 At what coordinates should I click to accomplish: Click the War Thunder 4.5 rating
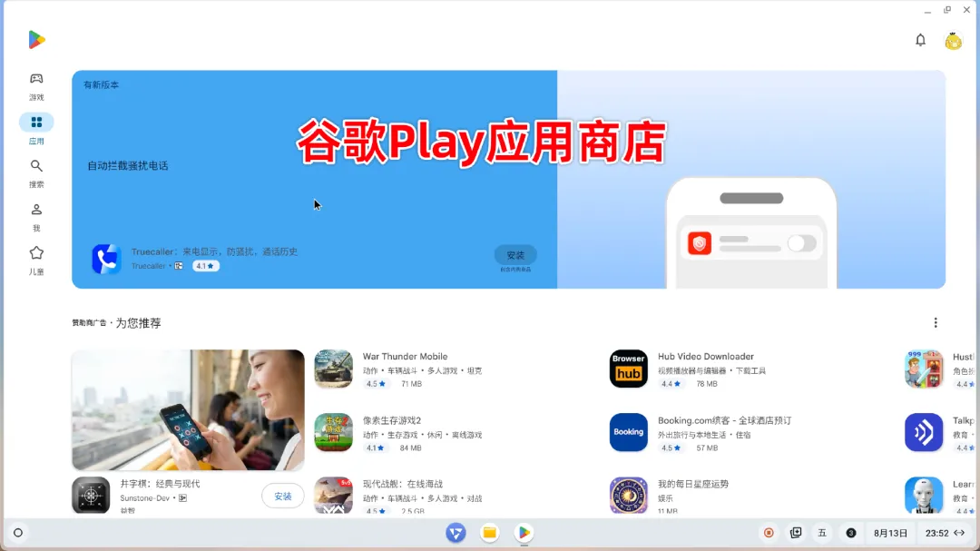click(377, 384)
